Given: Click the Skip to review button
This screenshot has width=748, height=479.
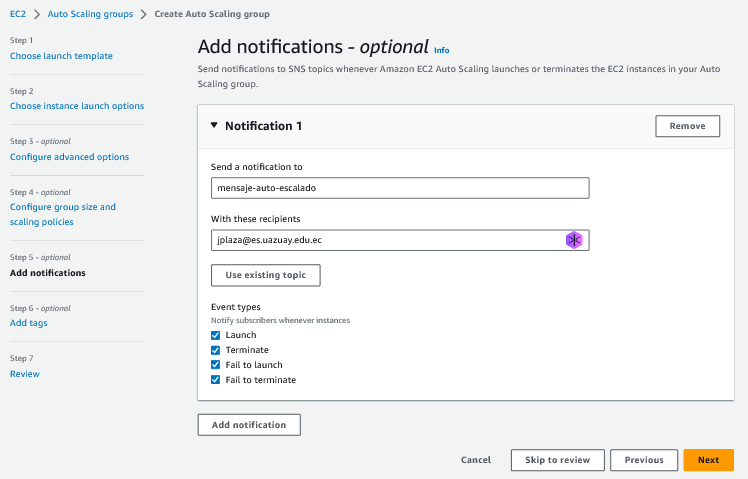Looking at the screenshot, I should (x=557, y=460).
